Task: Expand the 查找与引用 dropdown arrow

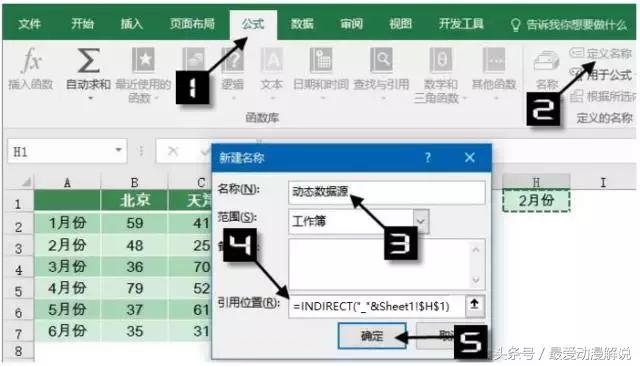Action: click(x=383, y=99)
